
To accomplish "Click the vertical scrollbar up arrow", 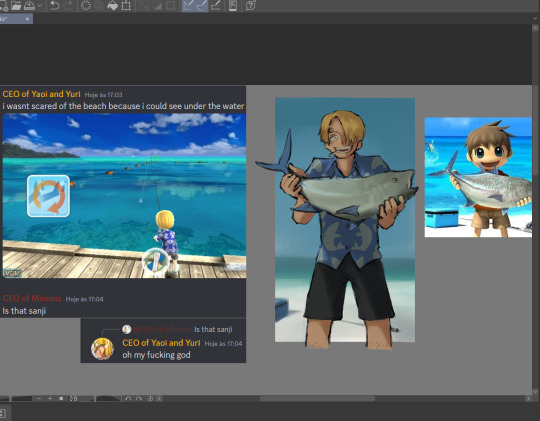I will [535, 28].
